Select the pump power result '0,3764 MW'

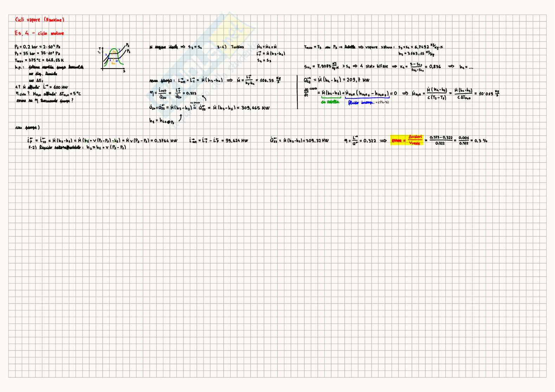(x=166, y=141)
